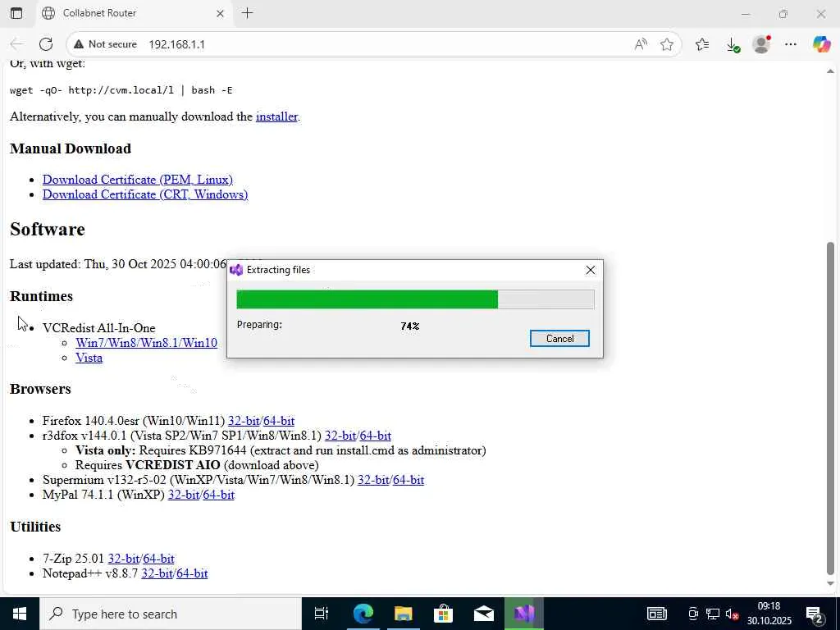Select the Visual Studio installer taskbar icon
The image size is (840, 630).
524,614
